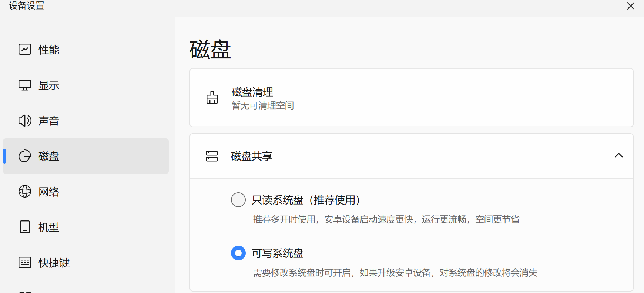
Task: Collapse the 磁盘共享 section chevron
Action: [619, 155]
